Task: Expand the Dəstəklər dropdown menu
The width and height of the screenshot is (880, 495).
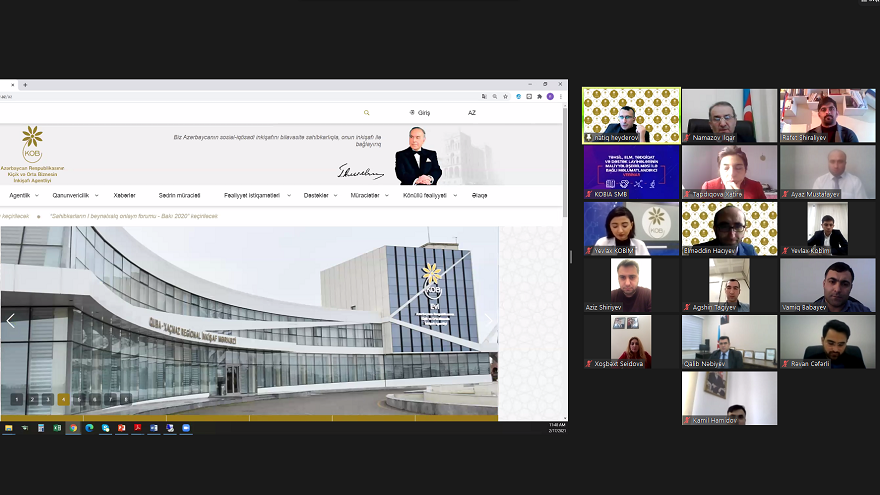Action: (319, 195)
